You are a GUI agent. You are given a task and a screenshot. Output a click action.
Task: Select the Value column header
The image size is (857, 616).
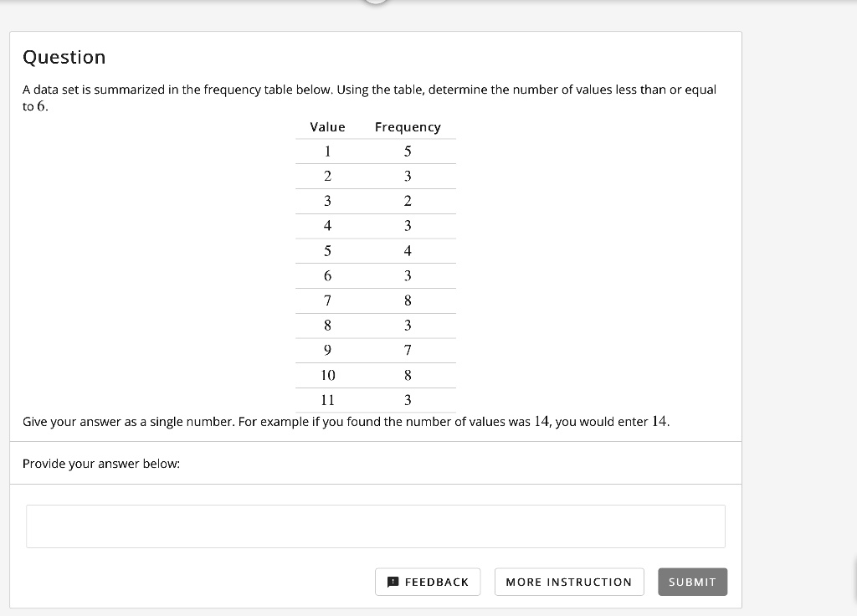click(326, 126)
